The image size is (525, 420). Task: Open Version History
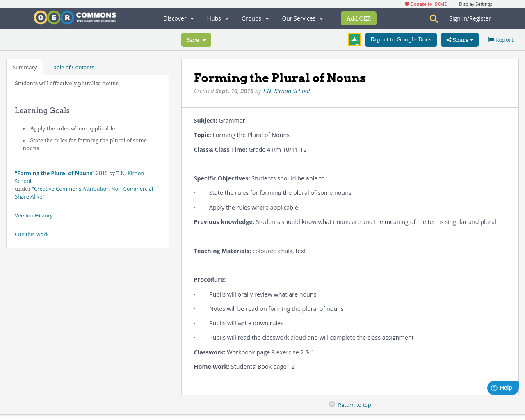(33, 215)
